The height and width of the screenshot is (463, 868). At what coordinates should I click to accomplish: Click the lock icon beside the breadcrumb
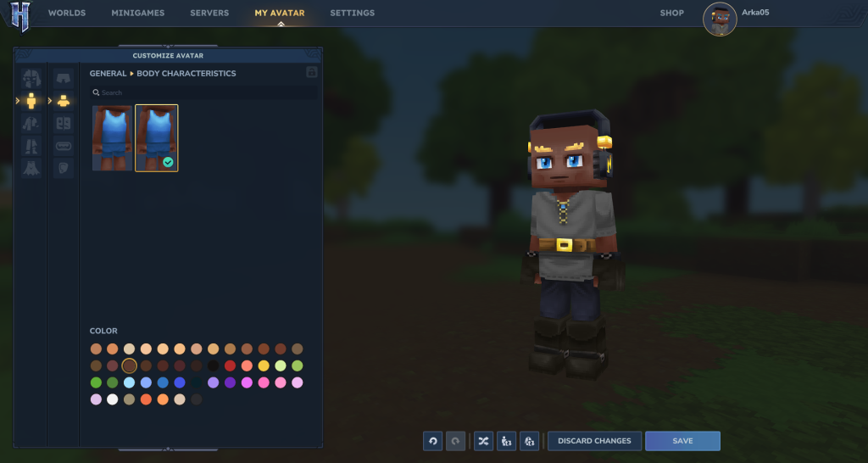coord(312,72)
